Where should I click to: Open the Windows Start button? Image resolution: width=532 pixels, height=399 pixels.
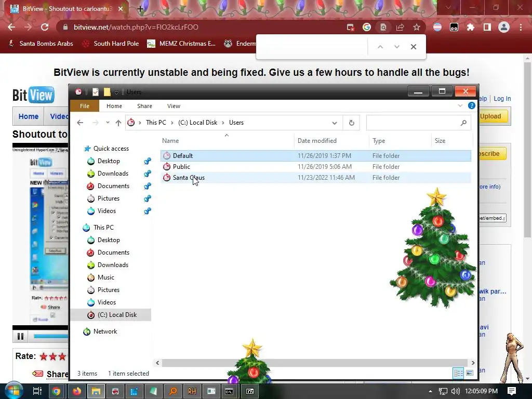click(14, 391)
